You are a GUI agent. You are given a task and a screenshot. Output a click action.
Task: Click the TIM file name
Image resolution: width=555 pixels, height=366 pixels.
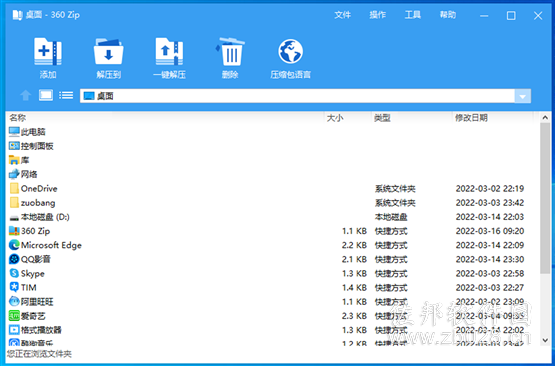point(28,287)
